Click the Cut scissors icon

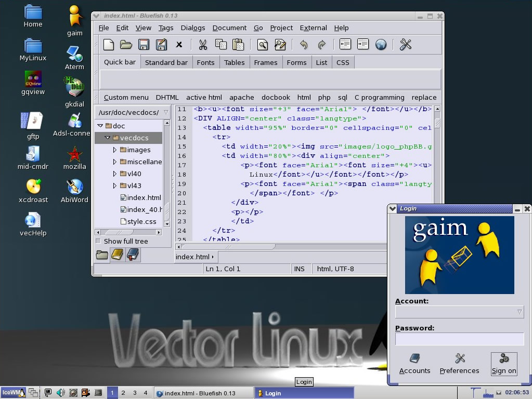[x=203, y=45]
